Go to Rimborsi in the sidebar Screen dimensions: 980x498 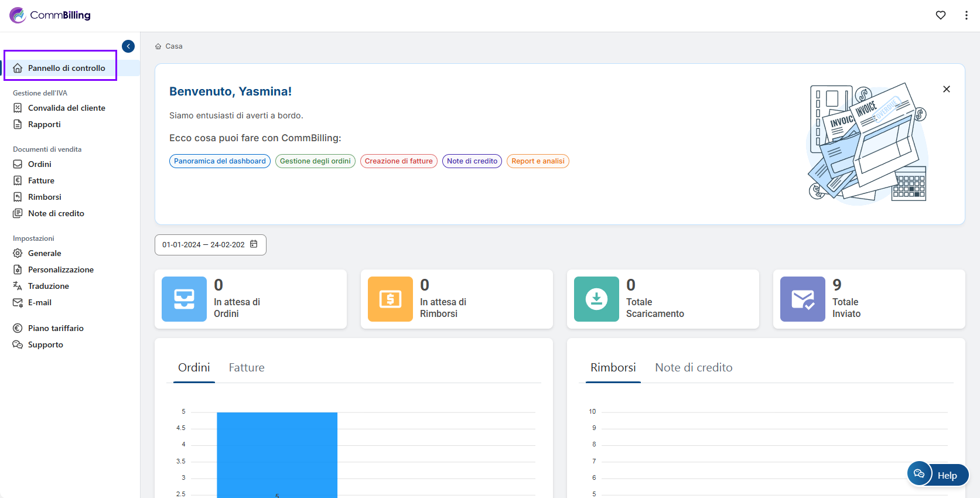(x=45, y=197)
